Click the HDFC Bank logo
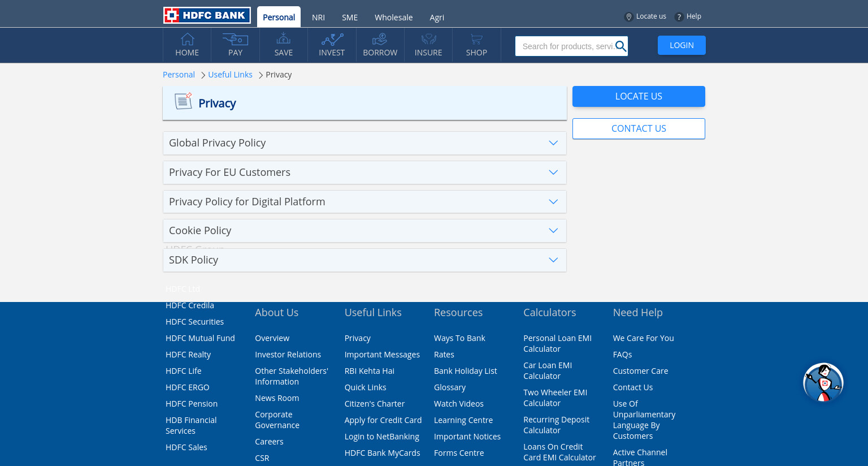The image size is (868, 466). [x=207, y=15]
